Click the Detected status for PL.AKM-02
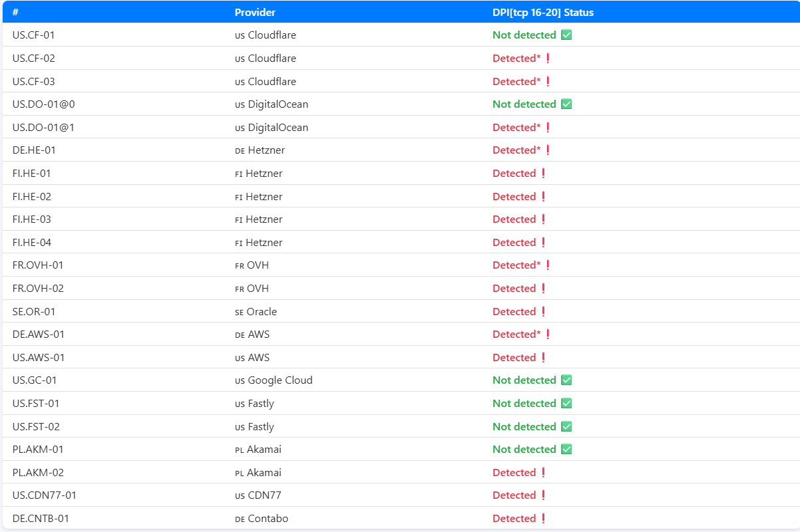The height and width of the screenshot is (532, 800). point(514,473)
